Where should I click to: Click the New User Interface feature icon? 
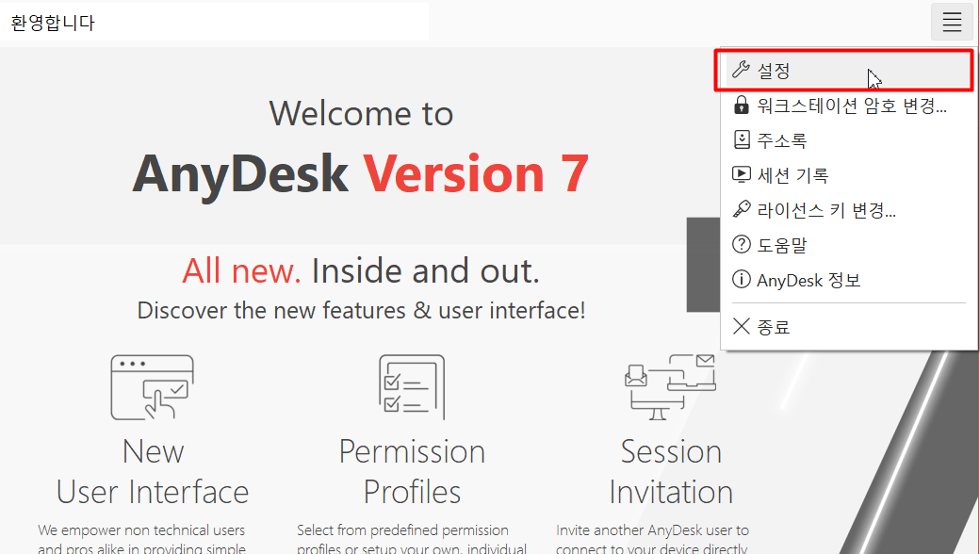tap(152, 386)
